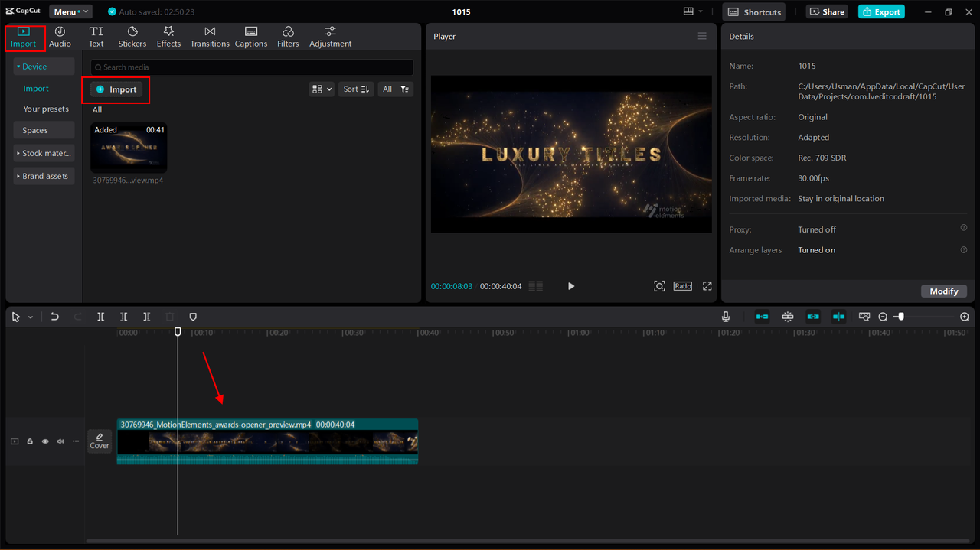
Task: Click the timeline playhead marker
Action: pyautogui.click(x=178, y=332)
